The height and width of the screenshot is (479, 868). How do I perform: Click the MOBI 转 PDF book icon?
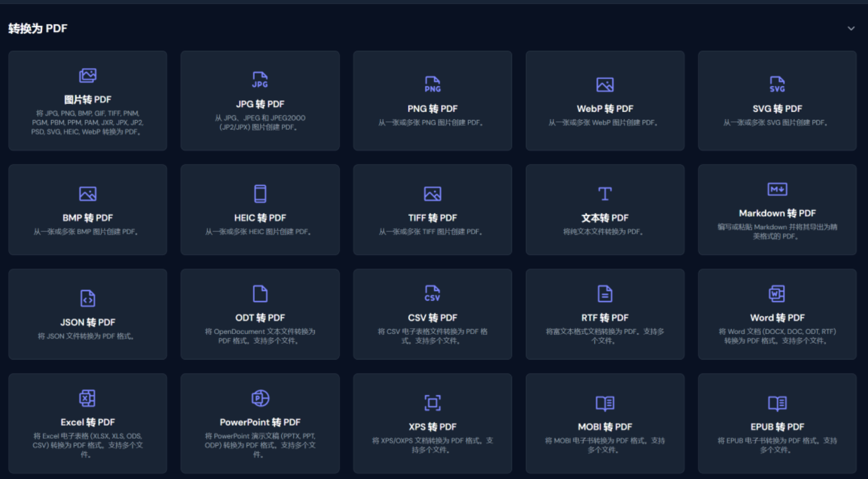pos(605,403)
